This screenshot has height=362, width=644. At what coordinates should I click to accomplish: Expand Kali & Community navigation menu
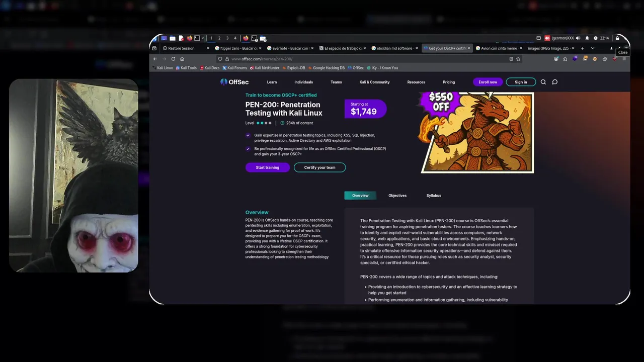click(x=374, y=82)
